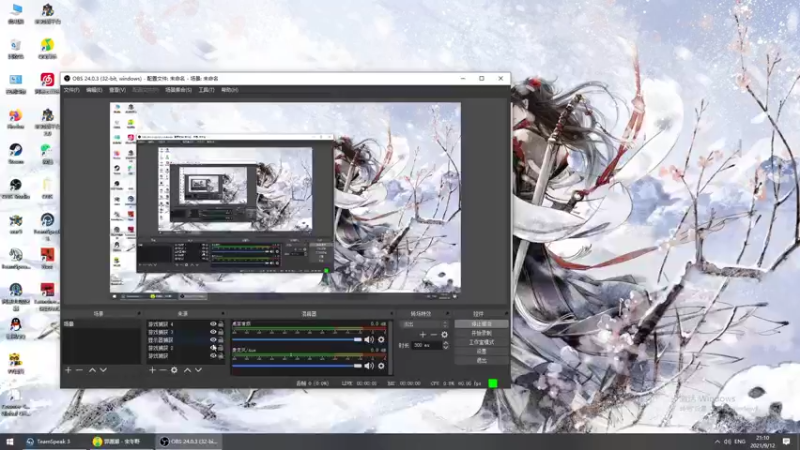Remove the selected scene with the minus icon

point(79,370)
